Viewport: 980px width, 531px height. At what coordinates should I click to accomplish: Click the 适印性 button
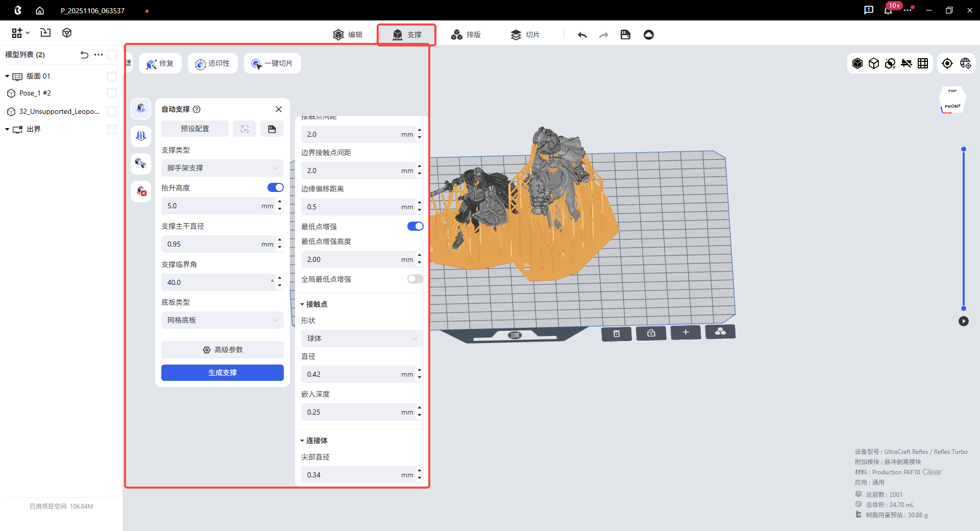click(213, 63)
